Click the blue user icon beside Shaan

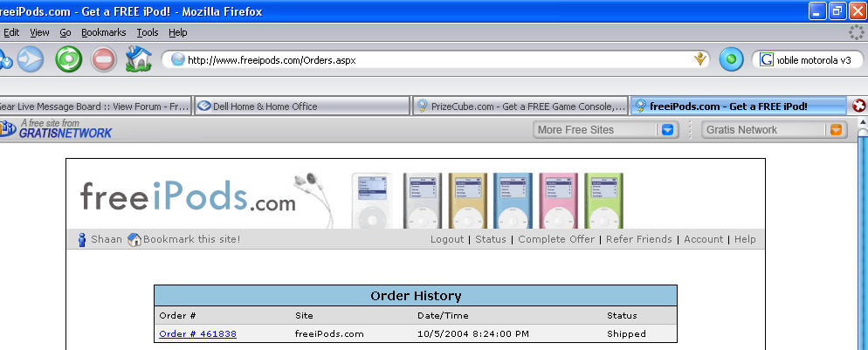point(82,239)
